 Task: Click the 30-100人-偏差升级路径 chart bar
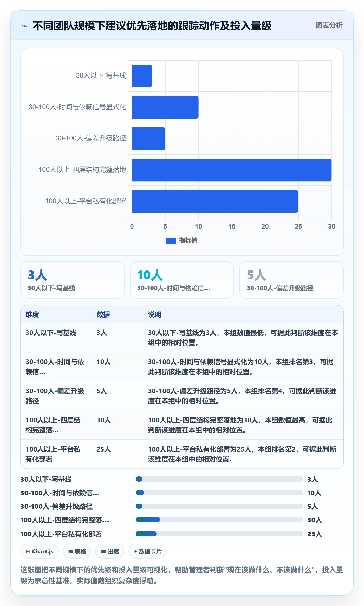[149, 139]
